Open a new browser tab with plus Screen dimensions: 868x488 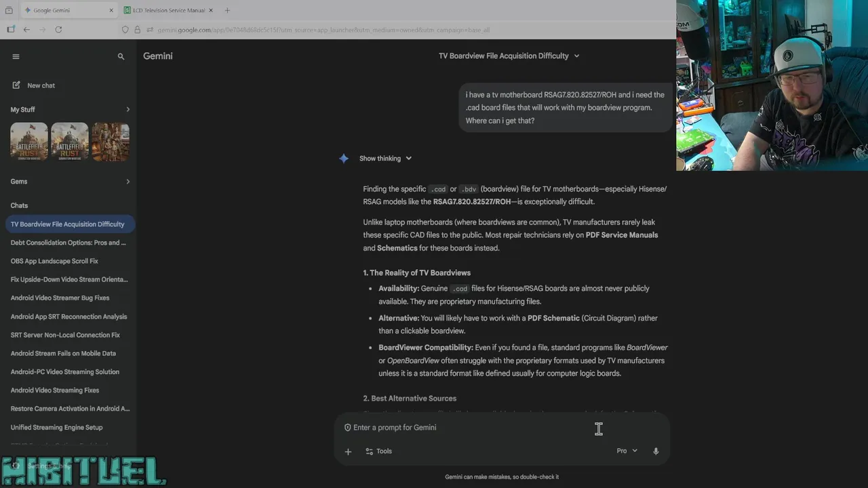point(227,10)
